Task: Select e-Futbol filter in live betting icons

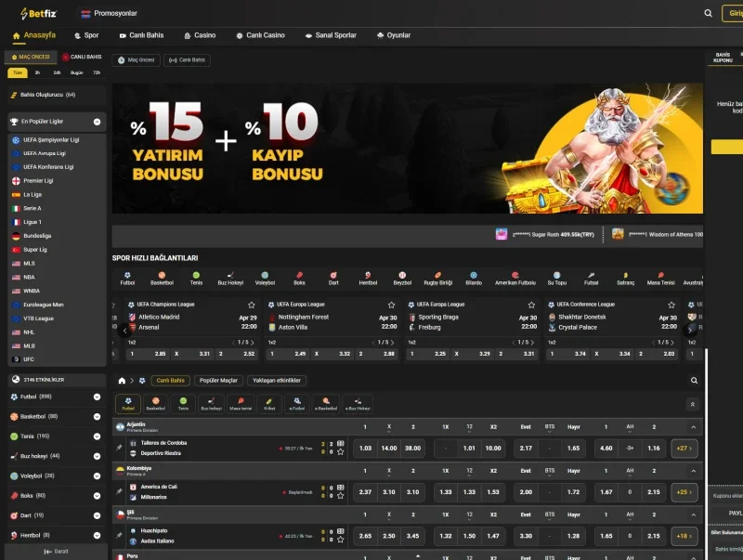Action: (x=297, y=404)
